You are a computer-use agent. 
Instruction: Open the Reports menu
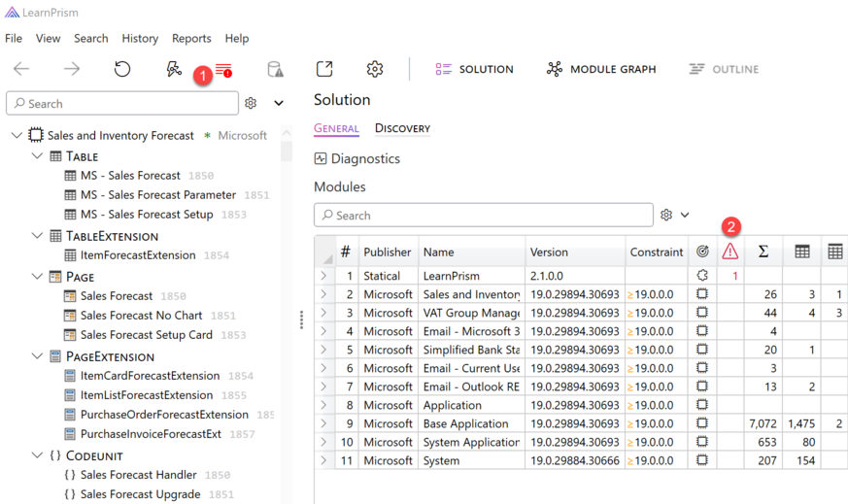191,39
